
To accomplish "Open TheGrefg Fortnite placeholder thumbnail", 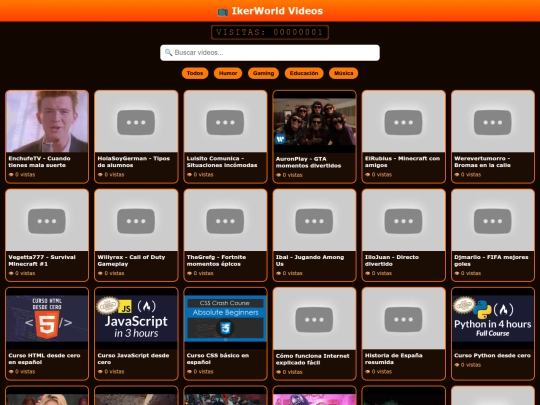I will (x=225, y=220).
